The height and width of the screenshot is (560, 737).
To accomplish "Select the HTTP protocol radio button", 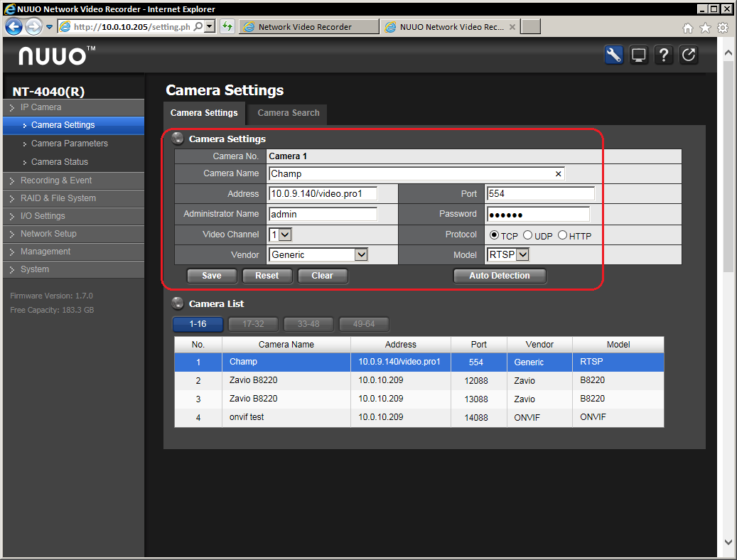I will [x=562, y=235].
